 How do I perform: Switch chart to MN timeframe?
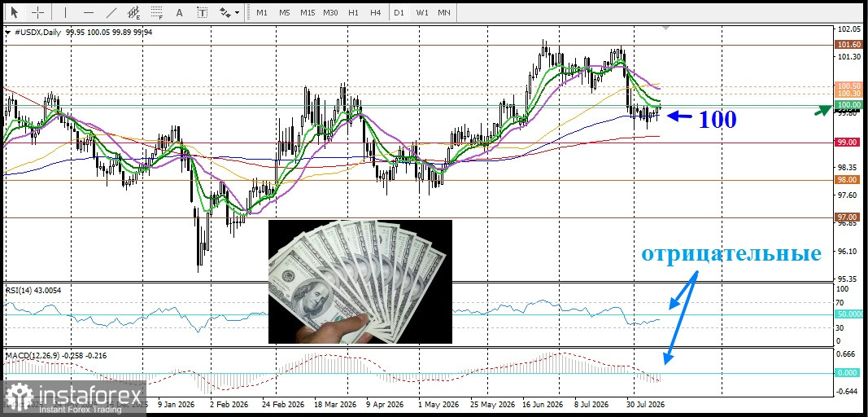click(x=443, y=12)
